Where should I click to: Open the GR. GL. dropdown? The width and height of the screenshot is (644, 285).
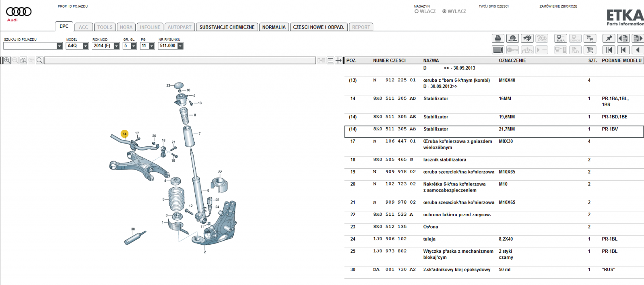[134, 46]
